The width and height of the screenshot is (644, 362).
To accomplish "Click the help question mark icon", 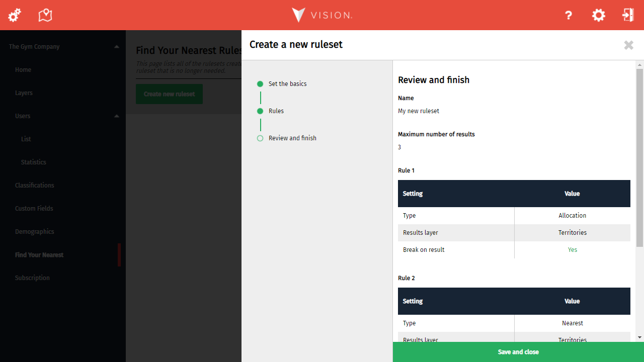I will [569, 15].
